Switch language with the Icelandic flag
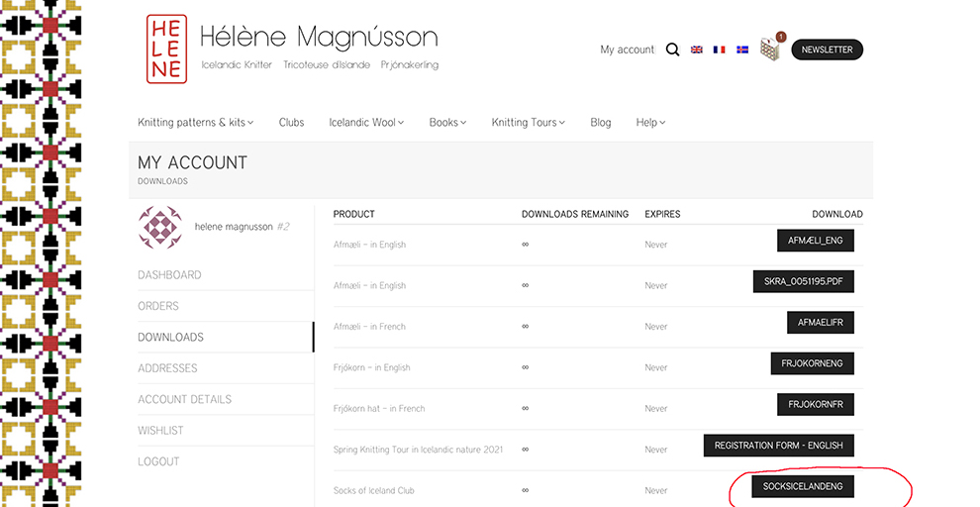 pyautogui.click(x=742, y=50)
